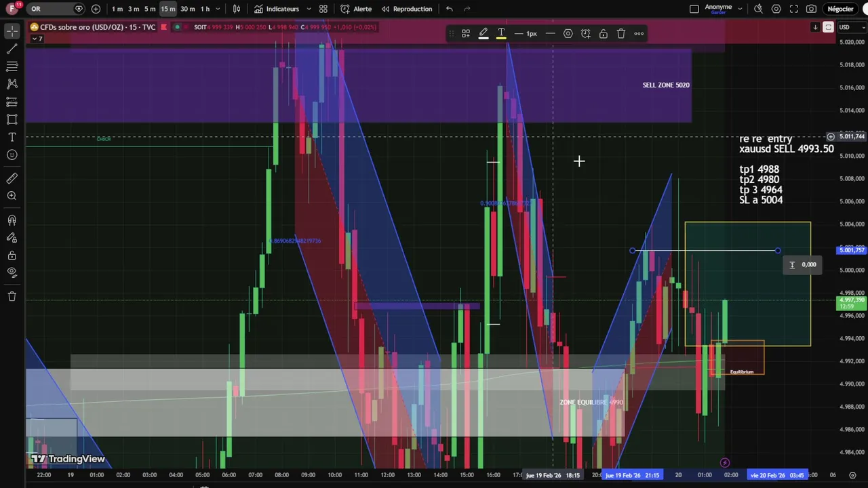
Task: Expand the Anonyme layout dropdown arrow
Action: (x=740, y=9)
